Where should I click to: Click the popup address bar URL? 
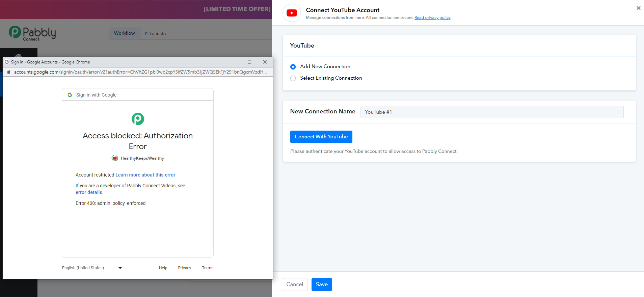coord(140,72)
